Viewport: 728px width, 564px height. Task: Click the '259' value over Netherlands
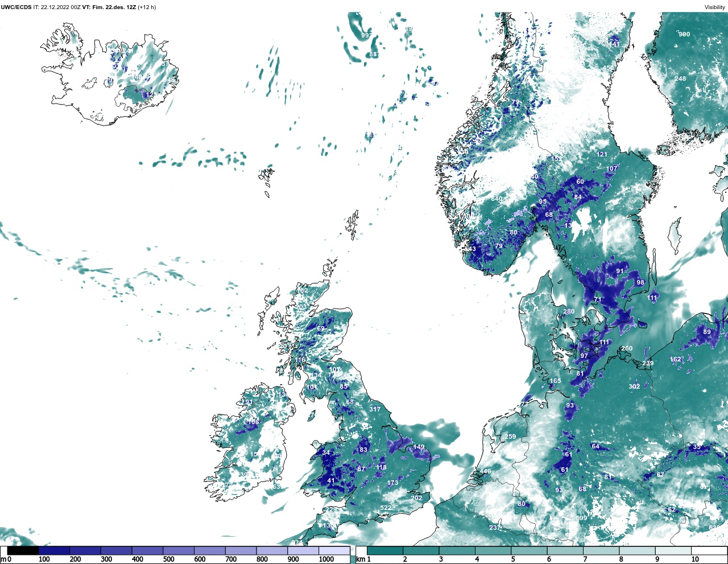coord(510,437)
